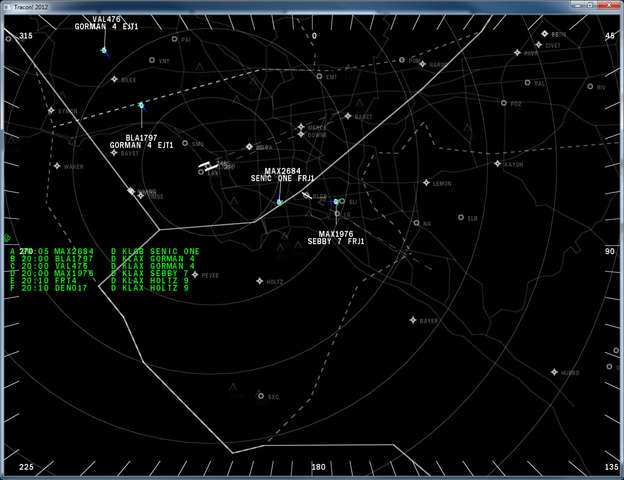The image size is (624, 480).
Task: Click the SMO airport circle symbol
Action: pyautogui.click(x=185, y=143)
